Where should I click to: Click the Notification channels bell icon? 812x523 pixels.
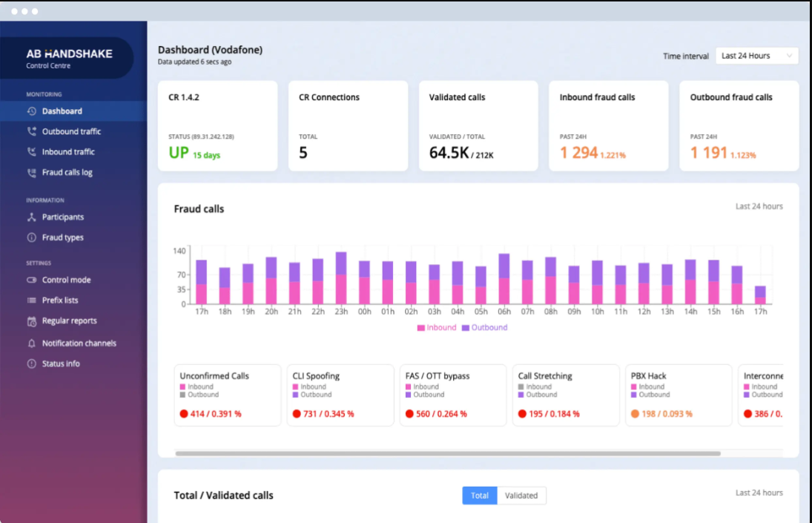pyautogui.click(x=32, y=343)
